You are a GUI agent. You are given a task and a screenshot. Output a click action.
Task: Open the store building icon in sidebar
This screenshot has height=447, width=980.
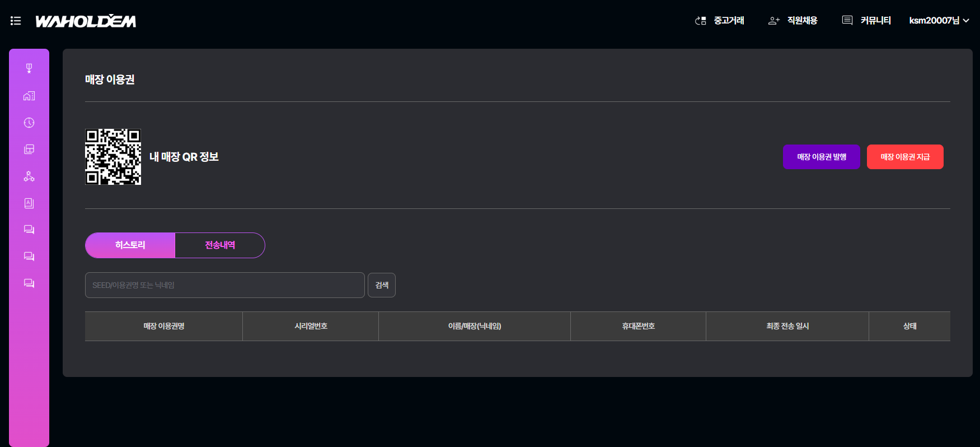[29, 96]
